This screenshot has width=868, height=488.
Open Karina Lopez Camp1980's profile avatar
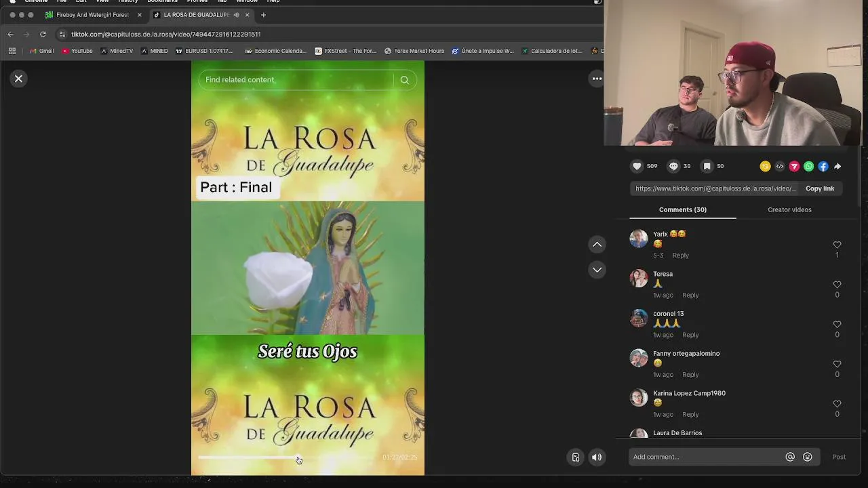pyautogui.click(x=639, y=398)
